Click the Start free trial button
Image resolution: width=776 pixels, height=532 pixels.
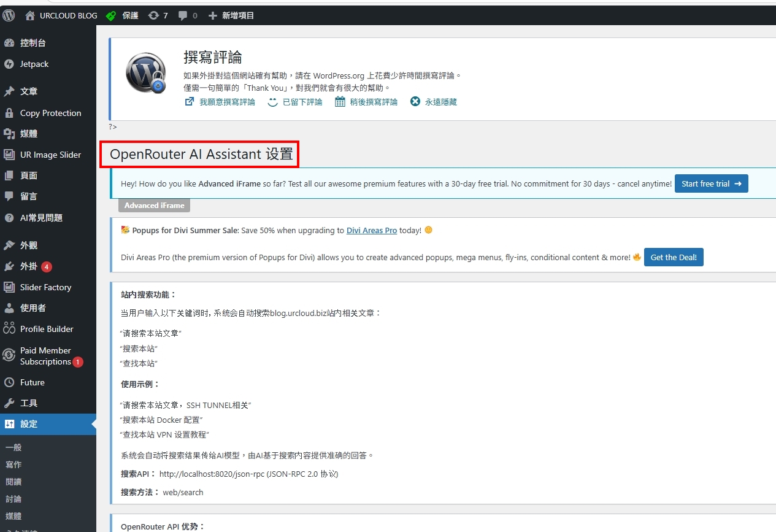712,183
